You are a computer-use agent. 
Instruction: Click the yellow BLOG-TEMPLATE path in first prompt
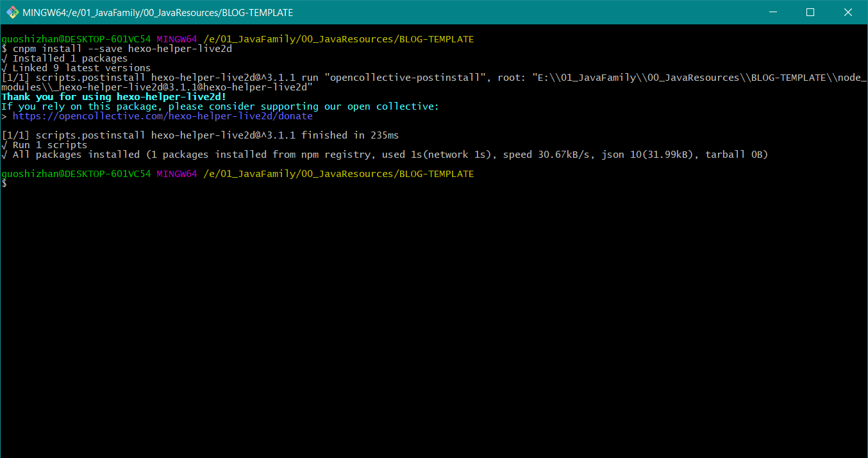click(435, 39)
